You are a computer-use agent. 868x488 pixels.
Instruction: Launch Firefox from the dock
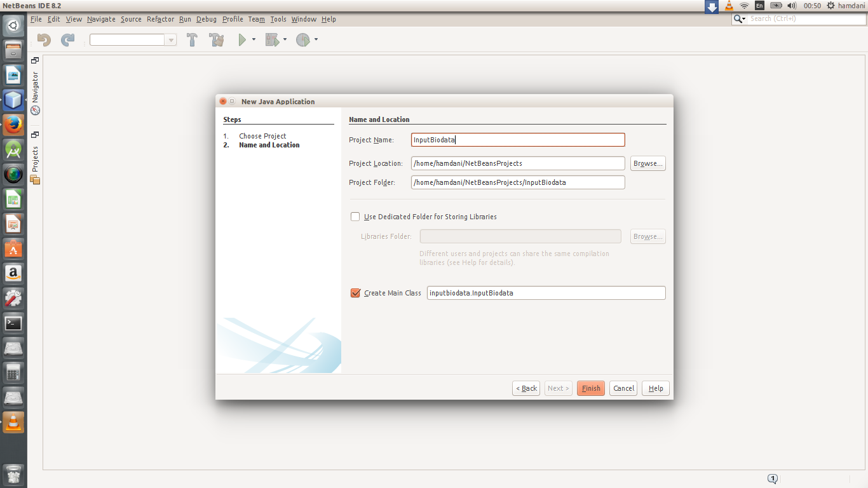point(13,125)
